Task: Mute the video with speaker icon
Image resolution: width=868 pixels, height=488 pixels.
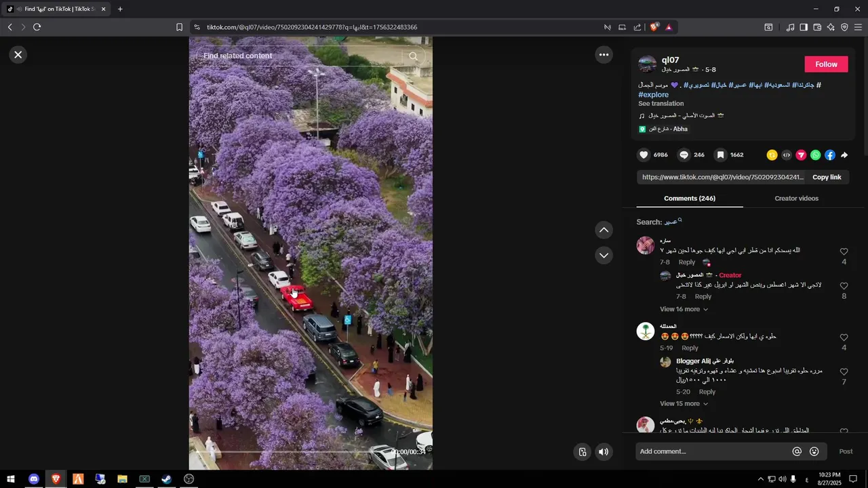Action: click(604, 452)
